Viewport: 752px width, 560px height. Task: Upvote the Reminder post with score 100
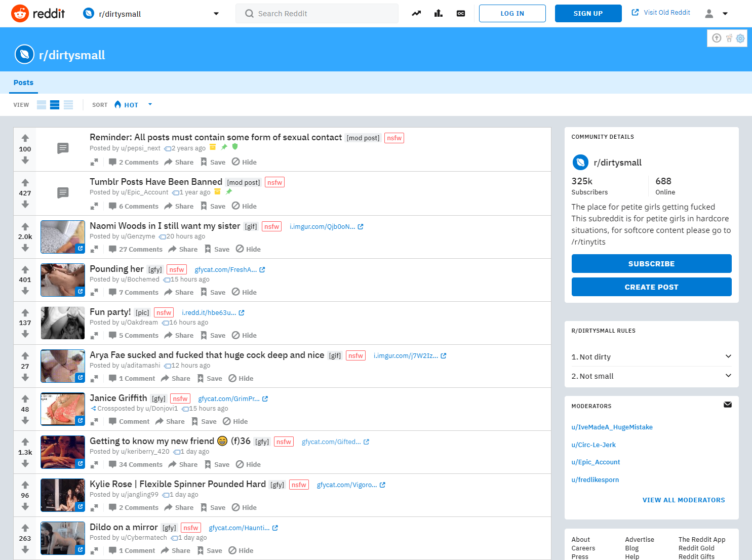point(25,138)
